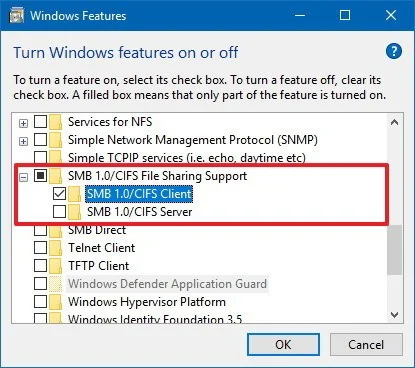Open the blue help question mark icon

click(x=394, y=52)
